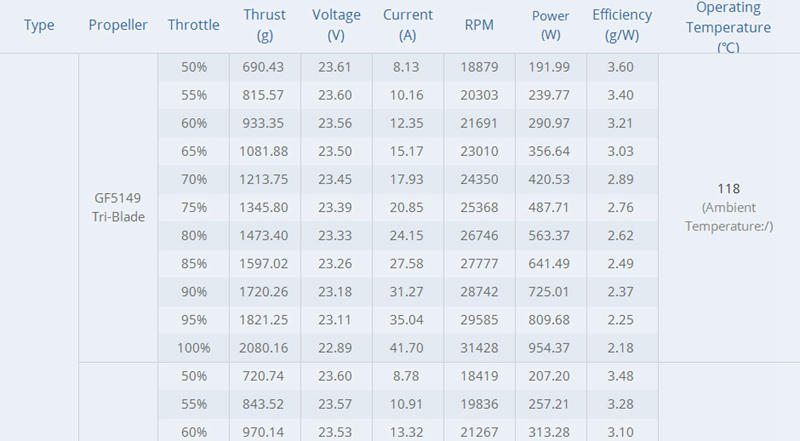Click the Efficiency (g/W) column header
Image resolution: width=800 pixels, height=441 pixels.
pos(624,25)
